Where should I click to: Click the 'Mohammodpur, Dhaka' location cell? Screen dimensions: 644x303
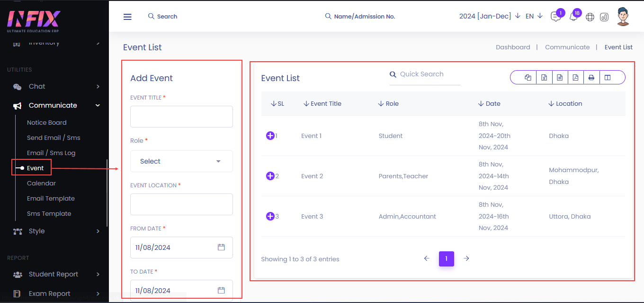point(573,176)
